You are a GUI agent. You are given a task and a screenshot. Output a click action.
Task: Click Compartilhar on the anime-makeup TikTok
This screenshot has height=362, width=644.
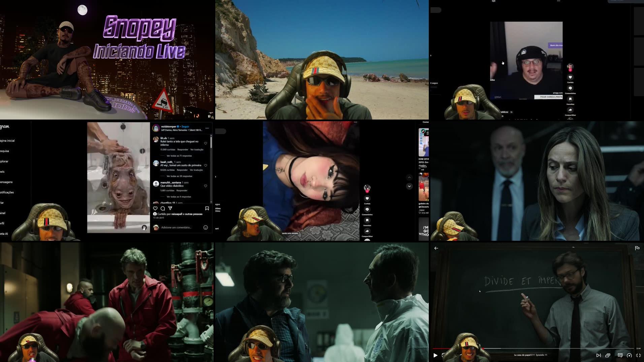point(367,231)
